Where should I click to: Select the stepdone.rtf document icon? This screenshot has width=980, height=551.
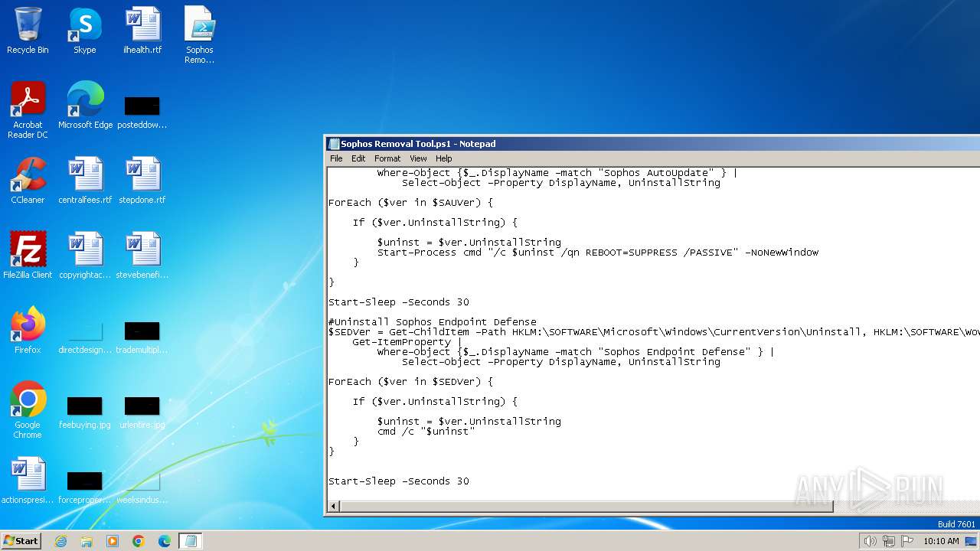(142, 181)
